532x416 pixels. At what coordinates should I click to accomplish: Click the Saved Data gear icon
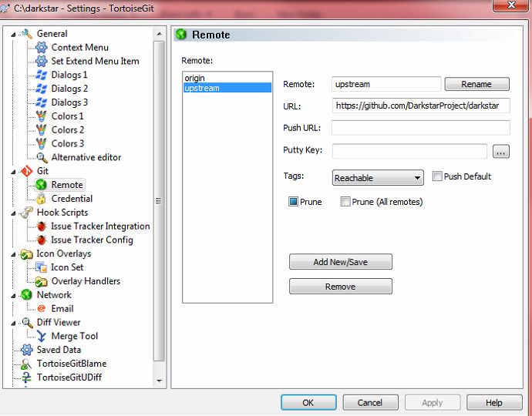[26, 350]
